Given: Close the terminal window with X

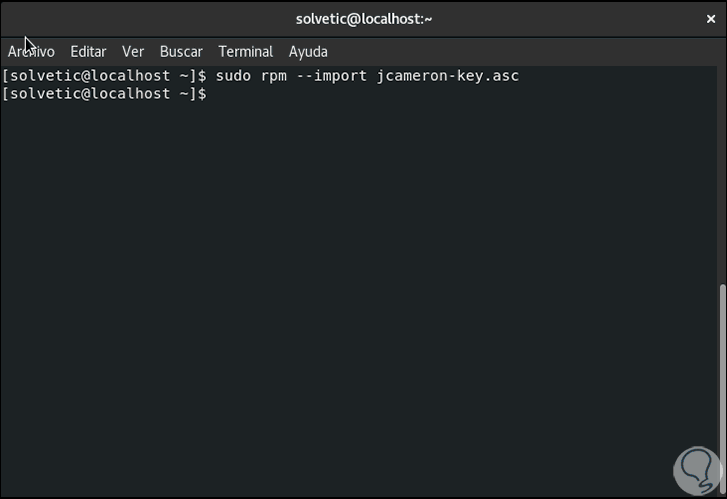Looking at the screenshot, I should [x=711, y=19].
